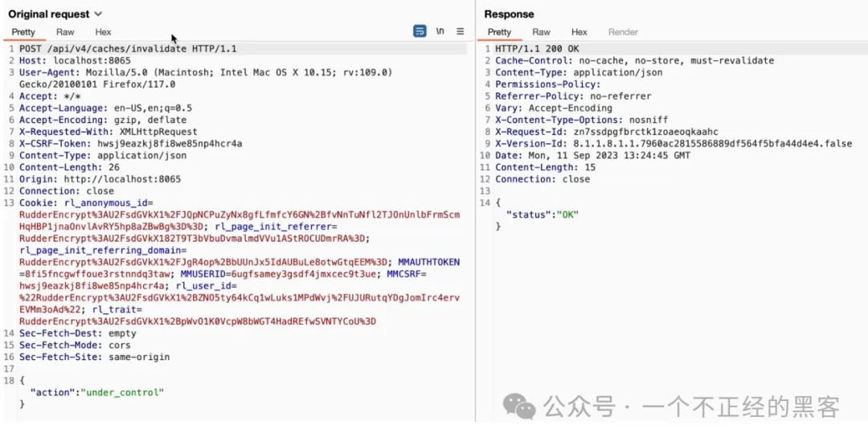Viewport: 868px width, 442px height.
Task: Click the rl_trait cookie name
Action: pos(115,309)
